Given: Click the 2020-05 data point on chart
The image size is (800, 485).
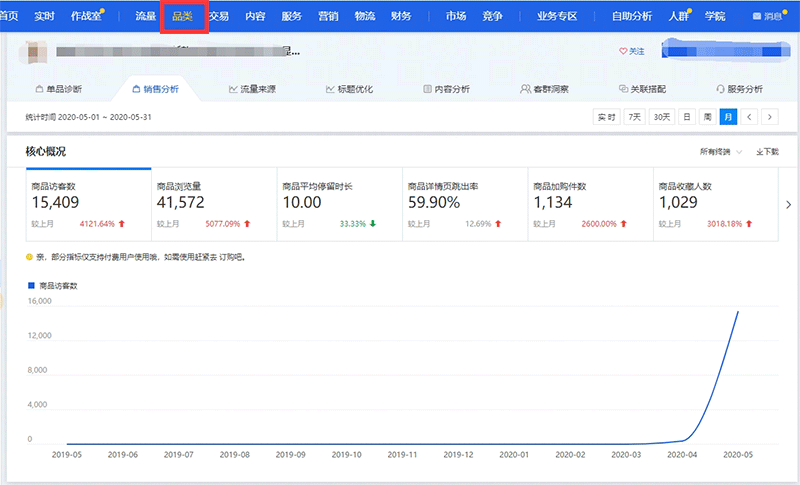Looking at the screenshot, I should 739,312.
